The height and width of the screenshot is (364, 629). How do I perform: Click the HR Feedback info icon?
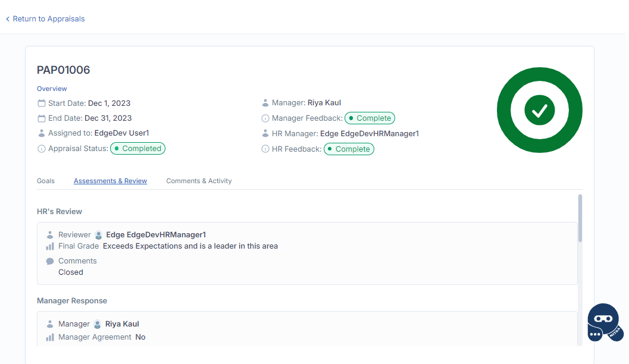[x=265, y=149]
